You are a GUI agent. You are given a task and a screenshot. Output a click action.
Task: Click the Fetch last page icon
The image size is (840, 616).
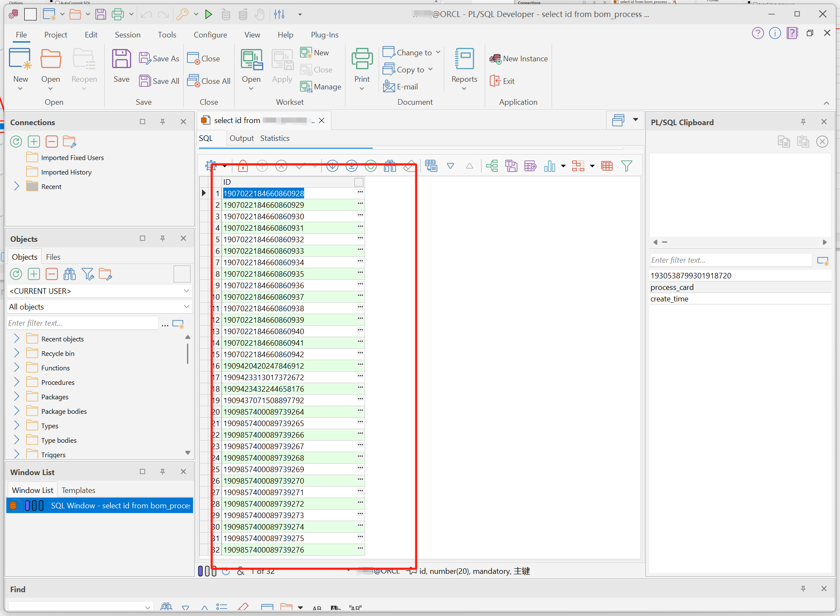click(351, 166)
